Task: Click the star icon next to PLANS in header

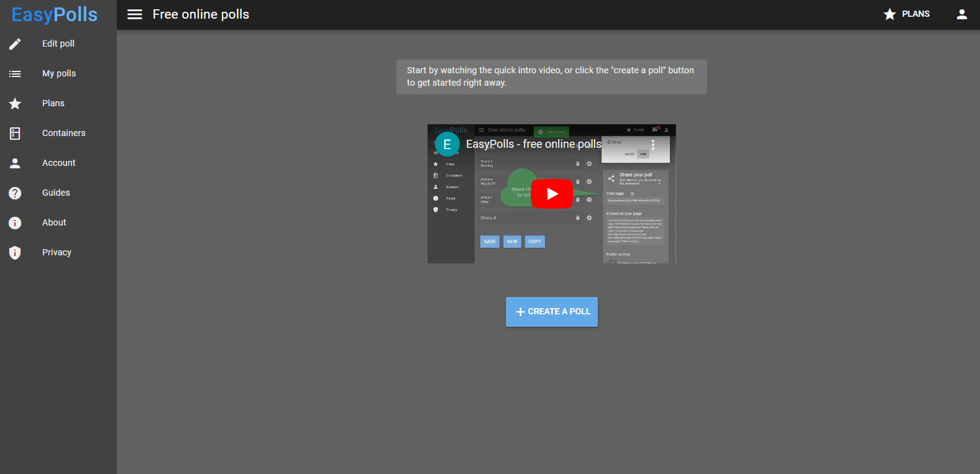Action: [x=890, y=14]
